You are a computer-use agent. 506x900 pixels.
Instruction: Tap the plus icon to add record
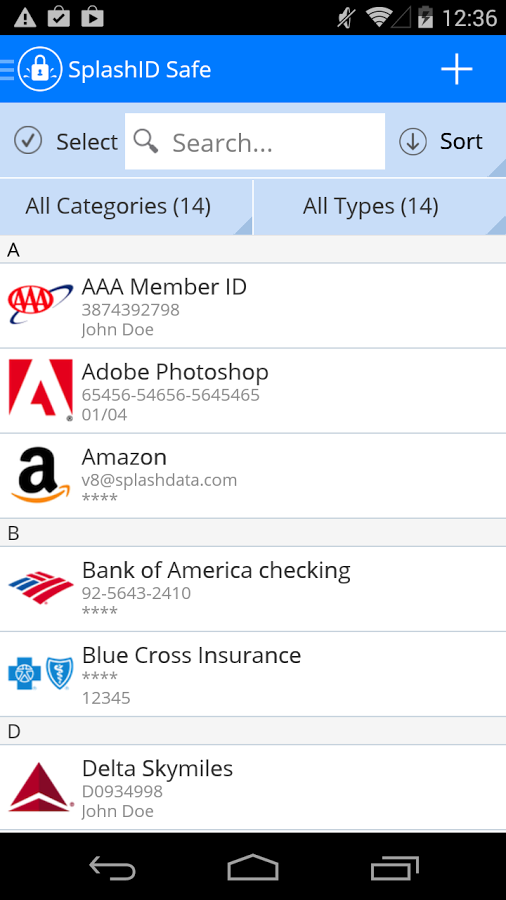click(x=456, y=69)
